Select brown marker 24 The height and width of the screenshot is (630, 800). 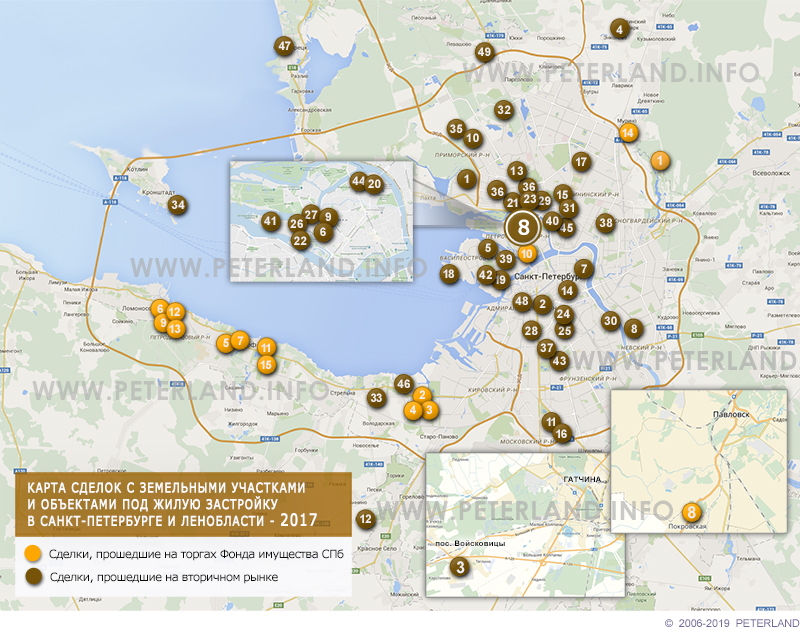point(563,314)
